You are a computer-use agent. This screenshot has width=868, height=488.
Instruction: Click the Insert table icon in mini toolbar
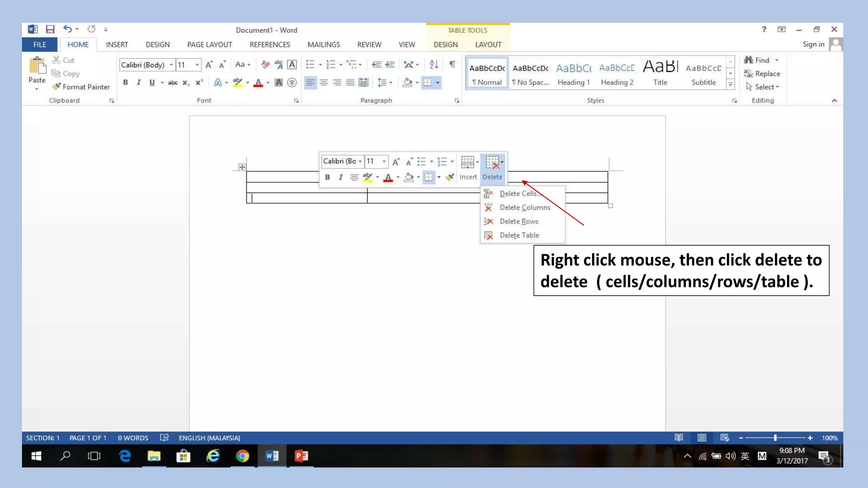point(468,162)
